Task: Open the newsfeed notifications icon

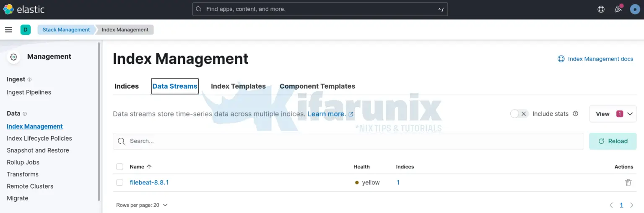Action: [618, 9]
